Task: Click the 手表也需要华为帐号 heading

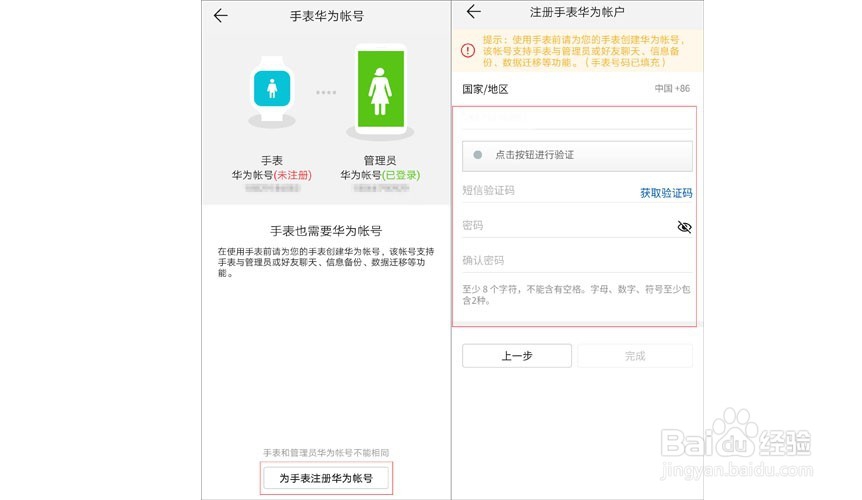Action: click(x=326, y=231)
